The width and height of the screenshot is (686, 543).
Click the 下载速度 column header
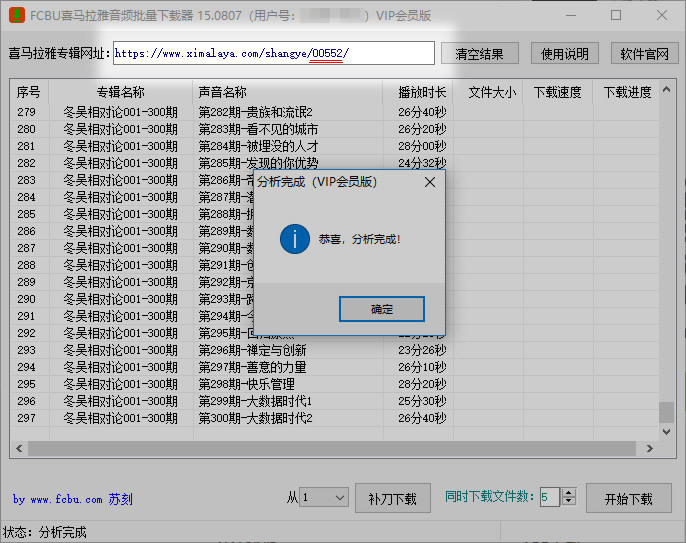coord(557,92)
